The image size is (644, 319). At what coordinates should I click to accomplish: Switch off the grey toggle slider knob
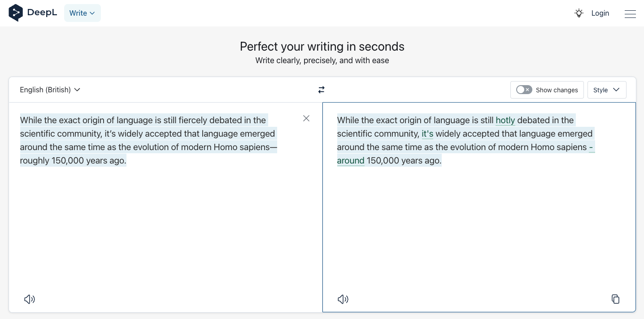[x=520, y=90]
